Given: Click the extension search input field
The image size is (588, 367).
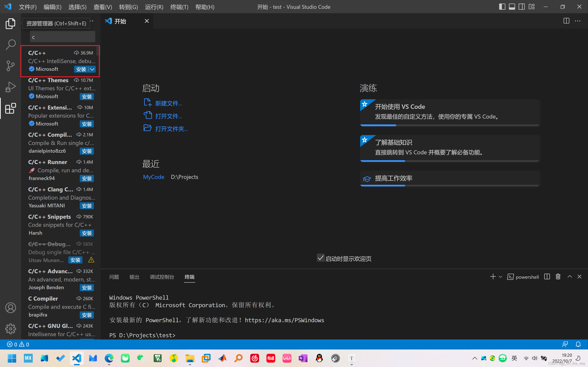Looking at the screenshot, I should coord(62,37).
